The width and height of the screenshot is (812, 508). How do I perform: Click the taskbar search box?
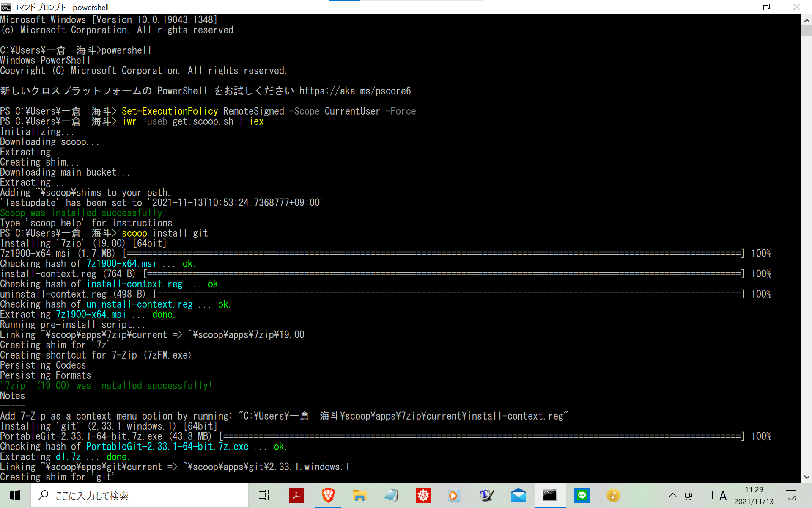(x=140, y=495)
